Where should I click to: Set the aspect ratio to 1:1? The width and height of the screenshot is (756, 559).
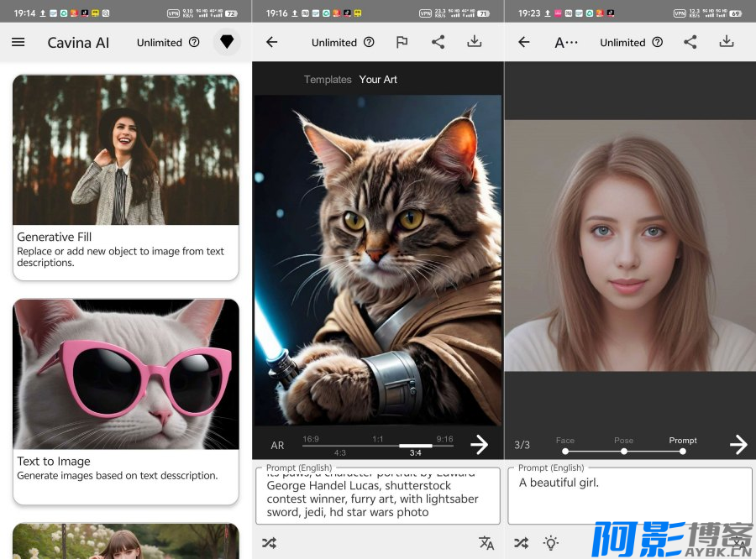[x=377, y=439]
